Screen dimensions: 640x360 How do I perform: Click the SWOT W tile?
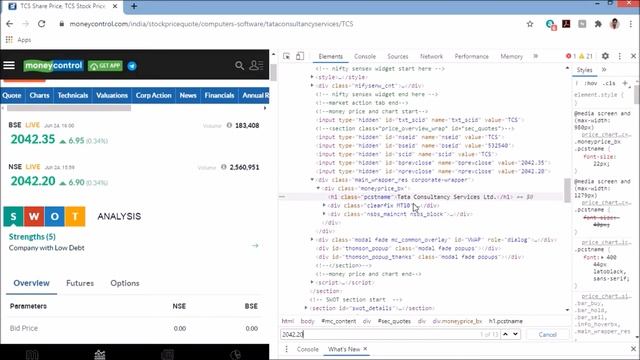coord(34,216)
